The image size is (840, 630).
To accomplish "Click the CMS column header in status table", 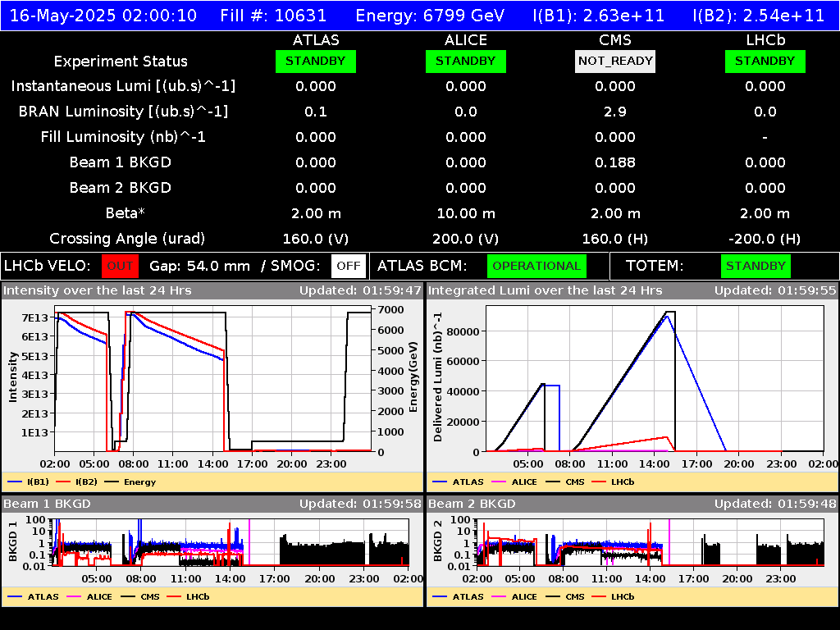I will (615, 40).
